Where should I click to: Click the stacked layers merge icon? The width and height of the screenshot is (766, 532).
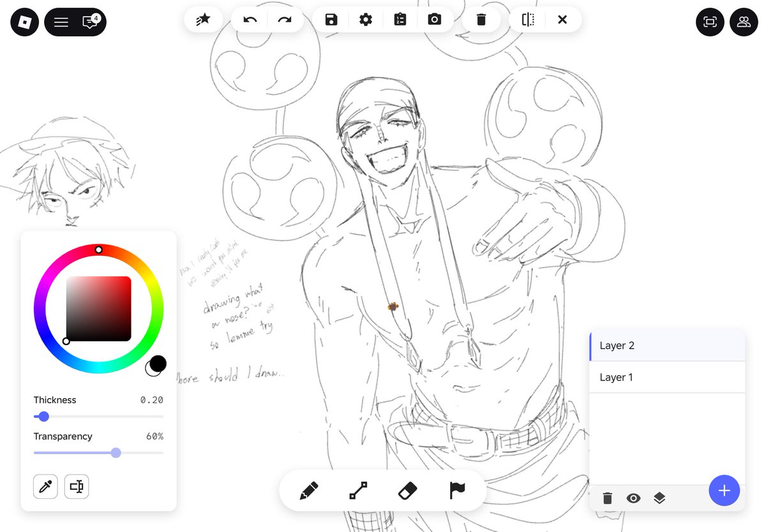point(659,498)
